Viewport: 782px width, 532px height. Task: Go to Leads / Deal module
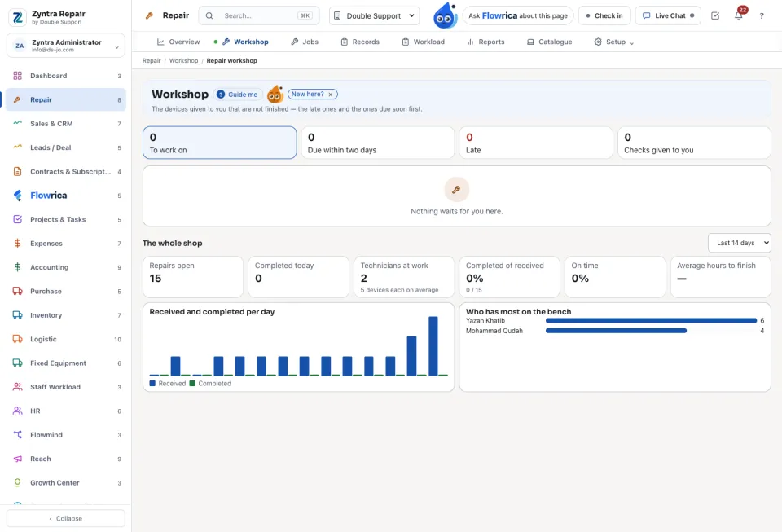coord(66,147)
